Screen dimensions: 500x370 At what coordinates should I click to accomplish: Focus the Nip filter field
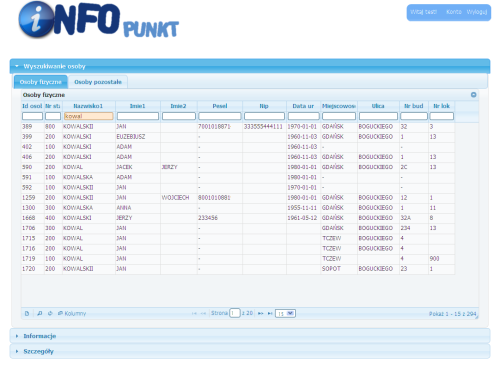[x=264, y=116]
